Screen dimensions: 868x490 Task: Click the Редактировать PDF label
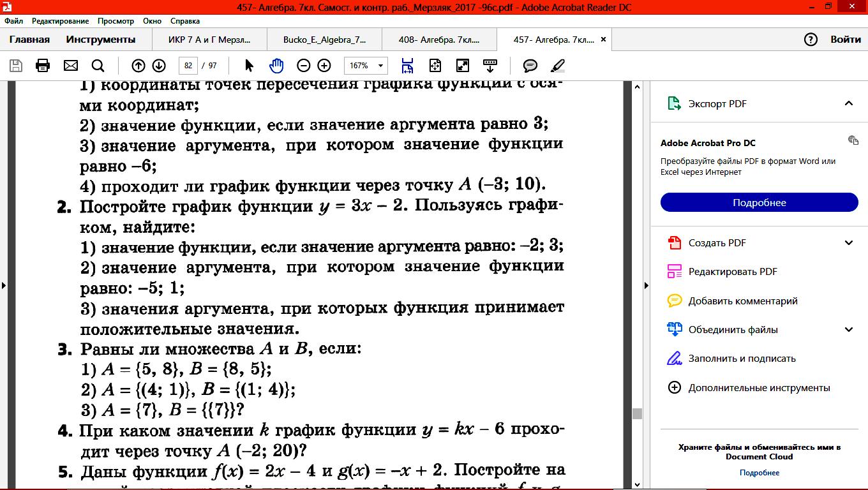pyautogui.click(x=733, y=272)
